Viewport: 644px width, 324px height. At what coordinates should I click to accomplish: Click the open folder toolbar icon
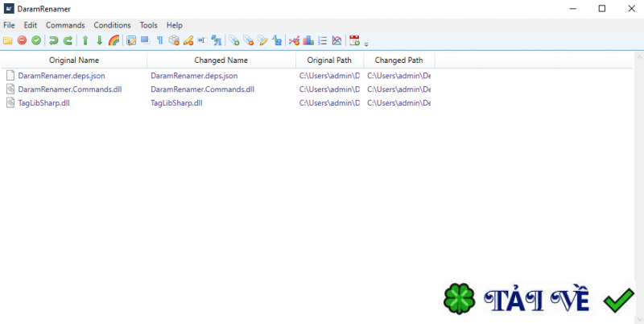(x=8, y=40)
